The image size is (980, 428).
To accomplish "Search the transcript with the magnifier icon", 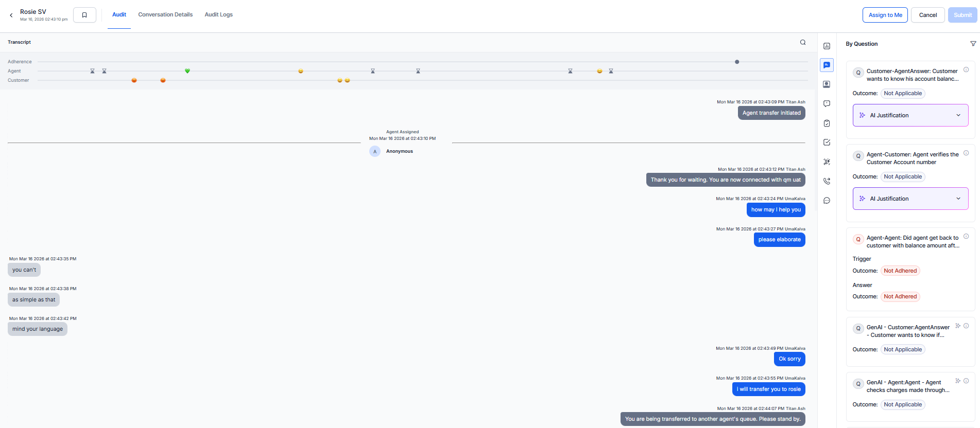I will 802,42.
